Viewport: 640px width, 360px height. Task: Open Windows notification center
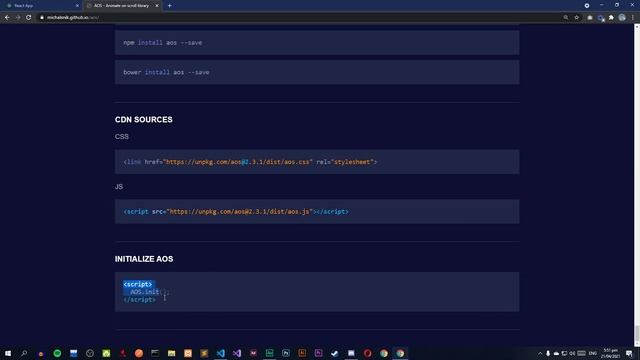point(629,353)
